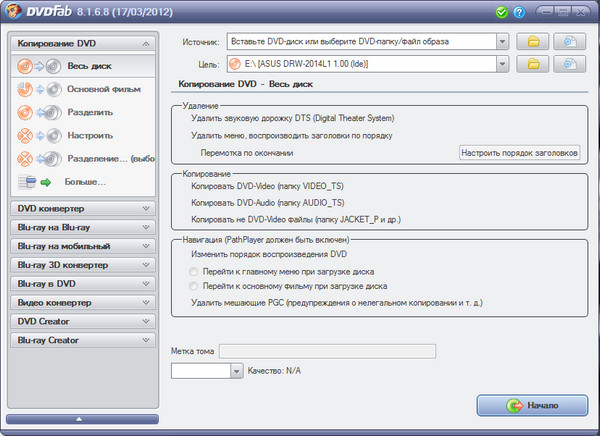Open the target folder browse icon

click(533, 65)
